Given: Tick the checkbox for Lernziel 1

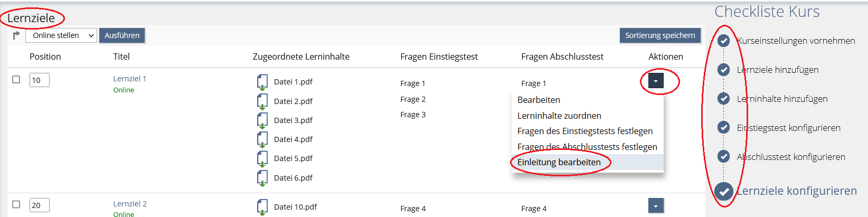Looking at the screenshot, I should [16, 79].
